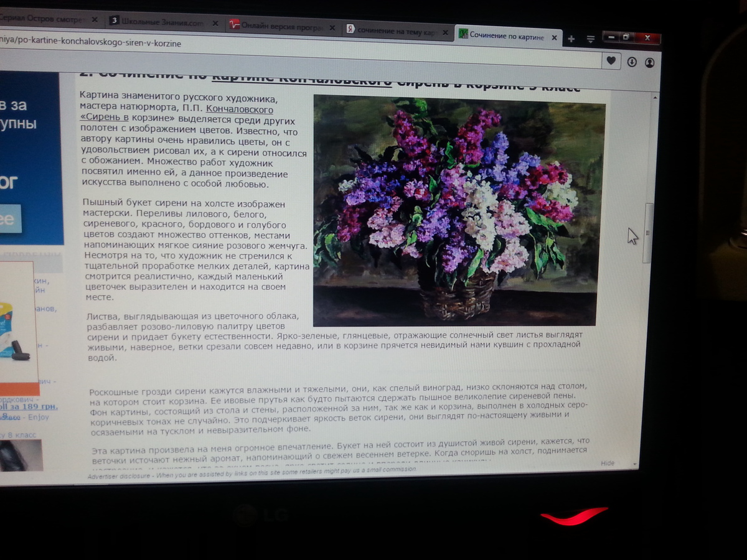Close the 'Школьные Знания.com' tab
Viewport: 747px width, 560px height.
(x=215, y=24)
